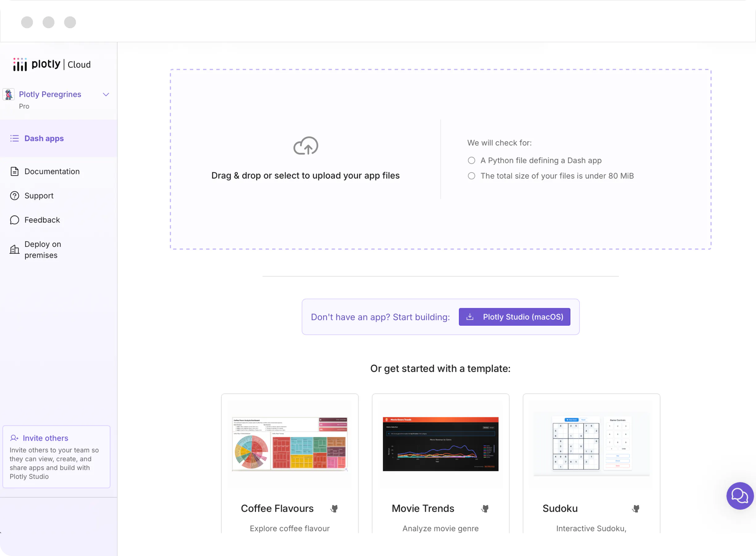This screenshot has width=756, height=556.
Task: Open GitHub icon for Movie Trends
Action: [x=485, y=508]
